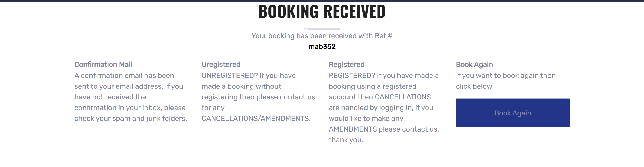
Task: Click the Confirmation Mail heading
Action: pos(103,65)
